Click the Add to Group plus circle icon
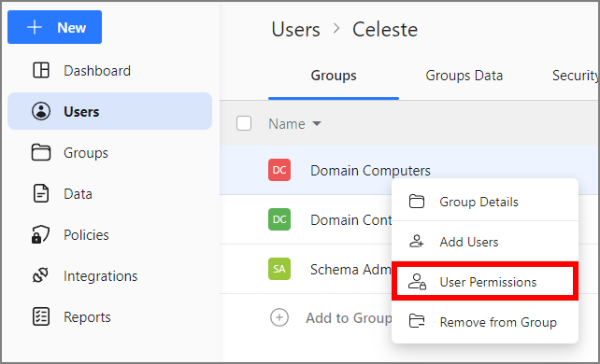Image resolution: width=600 pixels, height=364 pixels. (x=279, y=317)
